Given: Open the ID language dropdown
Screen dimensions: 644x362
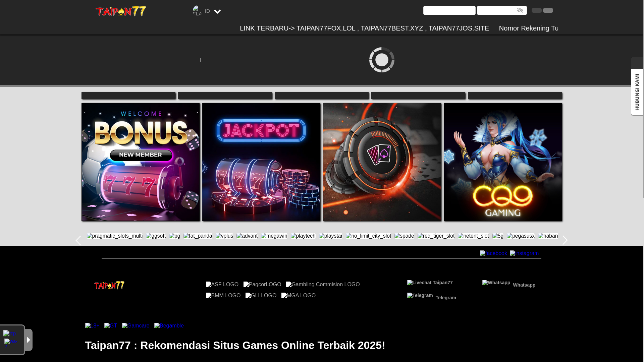Looking at the screenshot, I should 207,11.
